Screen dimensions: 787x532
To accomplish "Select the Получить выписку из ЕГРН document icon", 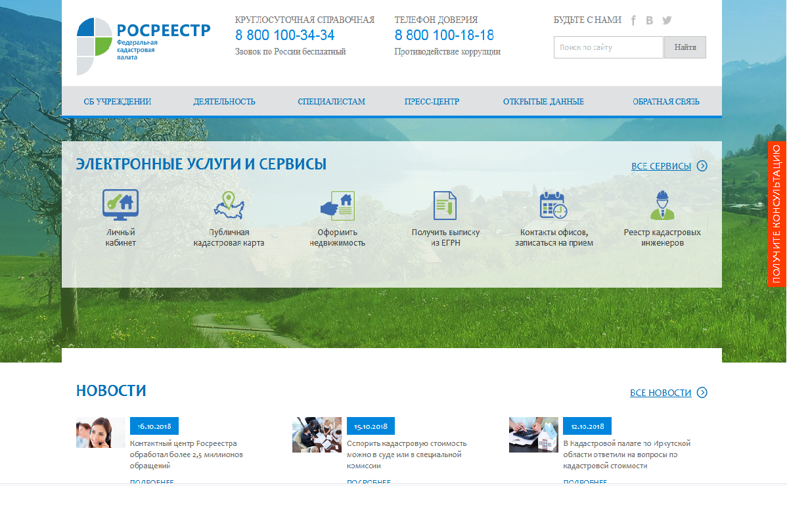I will coord(445,205).
